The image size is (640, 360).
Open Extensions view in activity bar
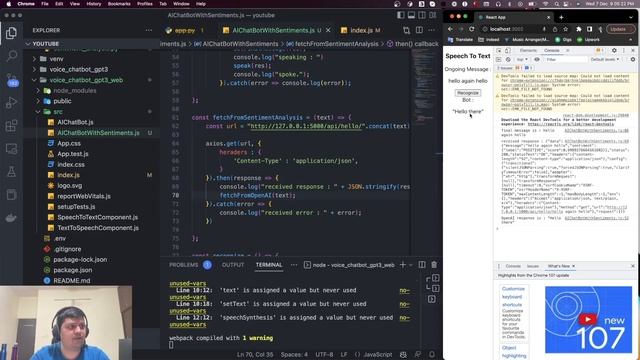tap(11, 125)
